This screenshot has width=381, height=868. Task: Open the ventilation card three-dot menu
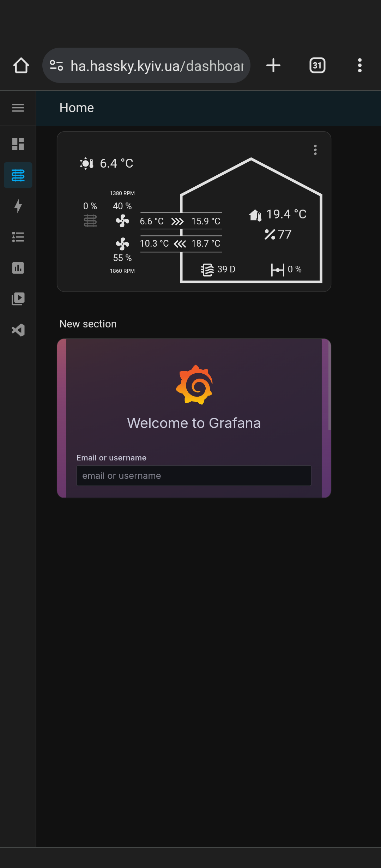click(315, 150)
